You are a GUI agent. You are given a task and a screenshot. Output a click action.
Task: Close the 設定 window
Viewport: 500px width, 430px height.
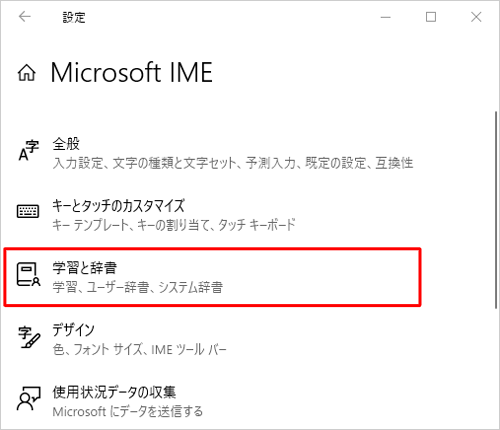[x=476, y=17]
